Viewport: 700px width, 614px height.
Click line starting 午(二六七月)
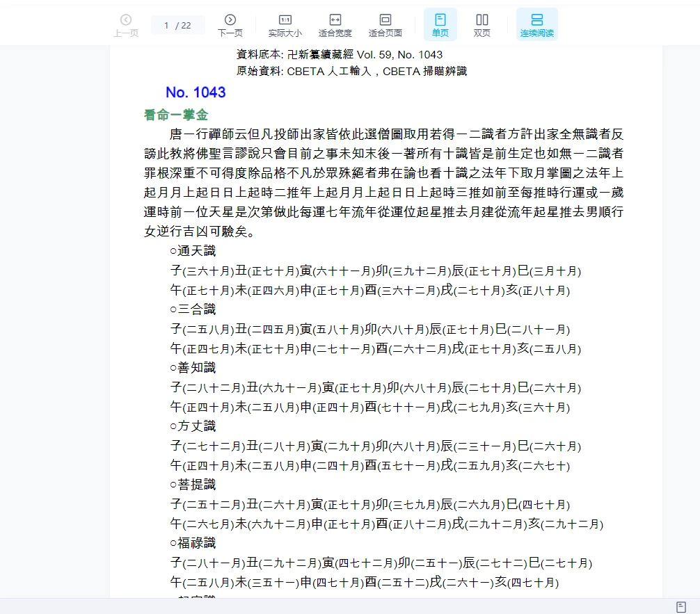387,524
